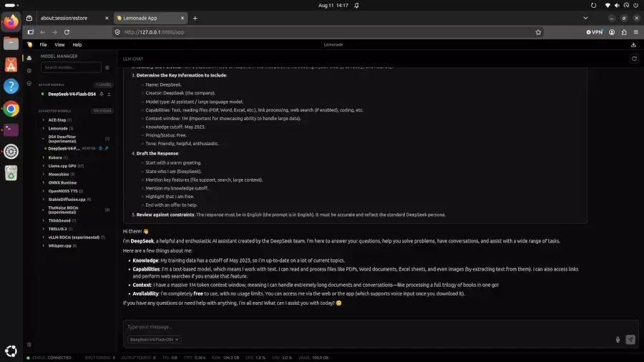Open the second left sidebar panel icon

tap(29, 71)
